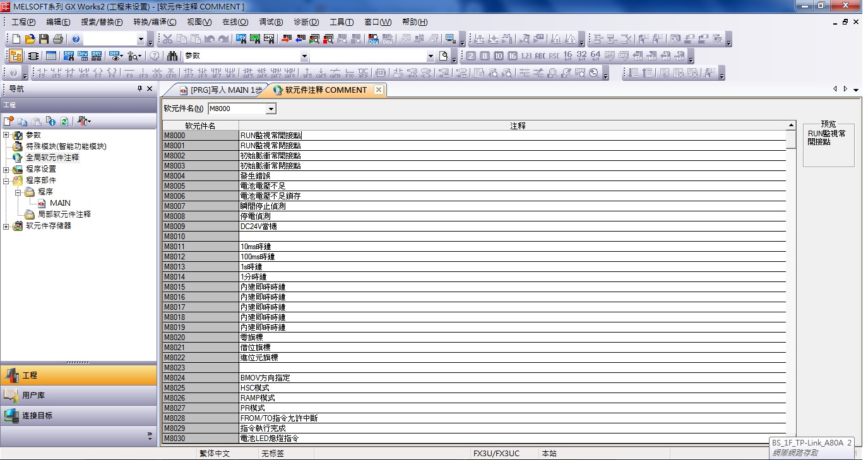Viewport: 868px width, 460px height.
Task: Click the binoculars search icon
Action: (x=172, y=56)
